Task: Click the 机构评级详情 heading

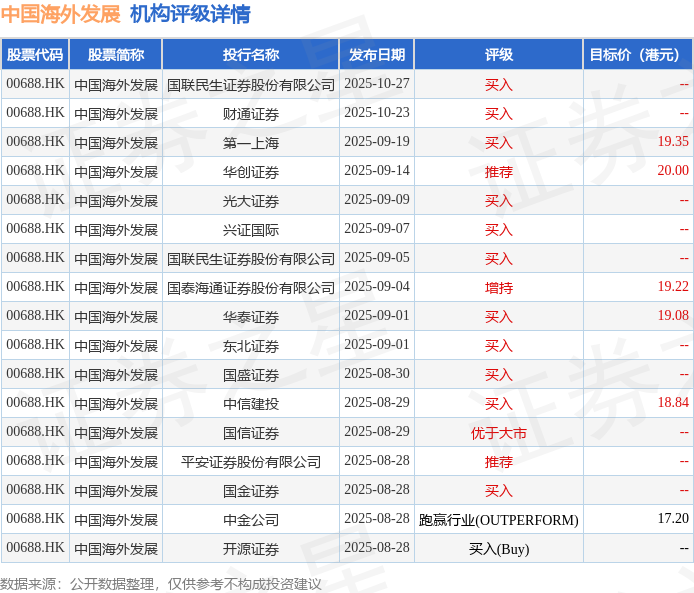Action: (x=190, y=14)
